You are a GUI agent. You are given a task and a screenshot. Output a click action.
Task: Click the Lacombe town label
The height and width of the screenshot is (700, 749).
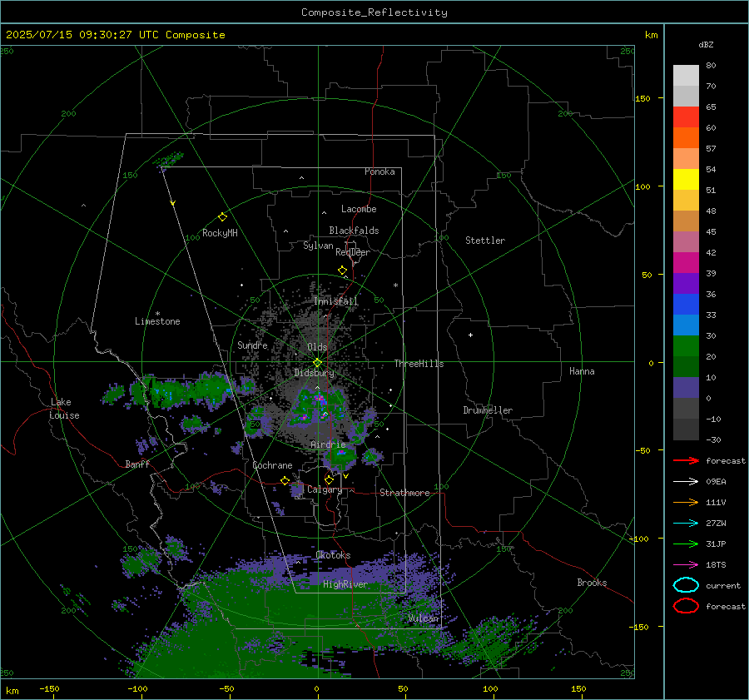359,209
